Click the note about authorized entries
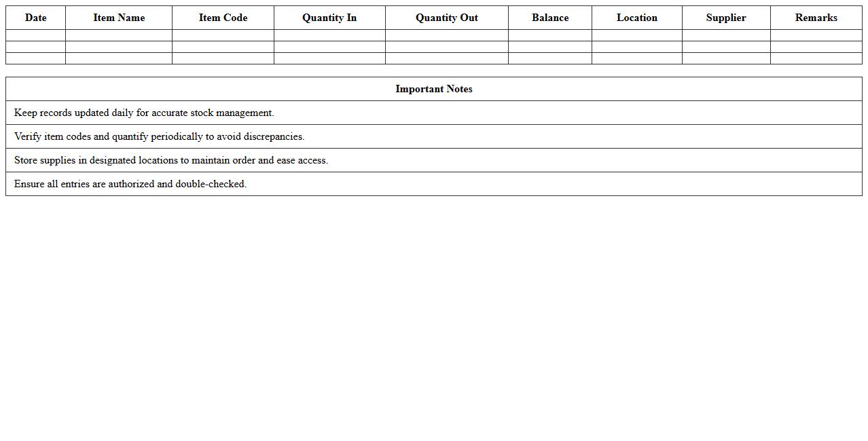This screenshot has width=868, height=441. [x=131, y=184]
